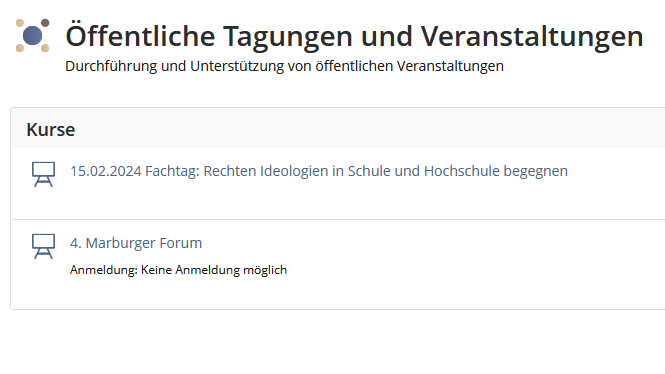
Task: Click the word Veranstaltungen in the main heading
Action: (x=532, y=36)
